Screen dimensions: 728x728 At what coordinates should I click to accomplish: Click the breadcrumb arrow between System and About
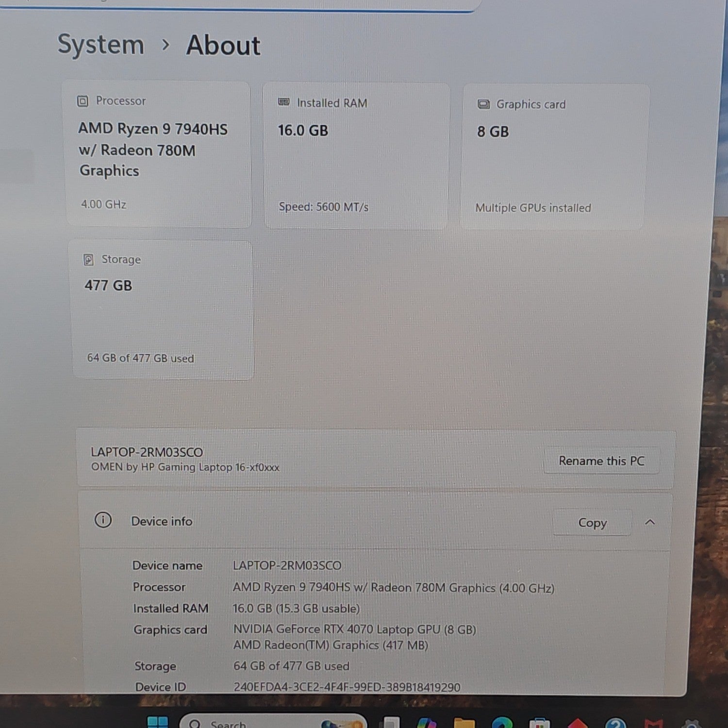click(x=165, y=45)
